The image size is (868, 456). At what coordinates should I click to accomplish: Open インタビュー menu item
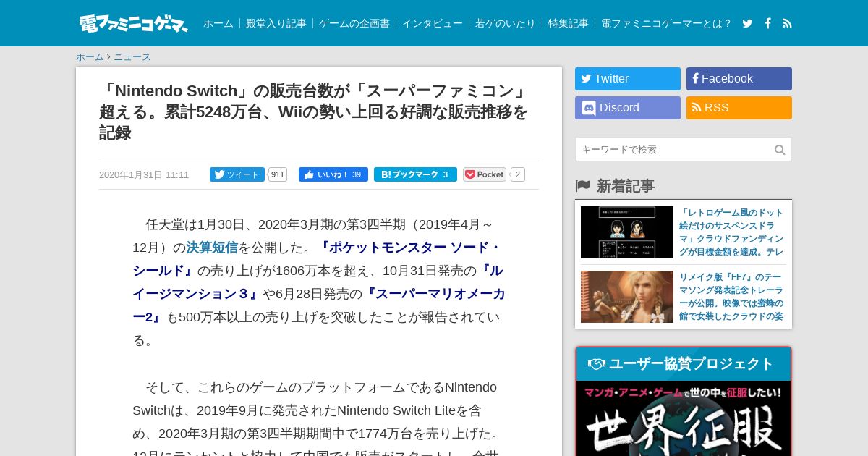433,23
